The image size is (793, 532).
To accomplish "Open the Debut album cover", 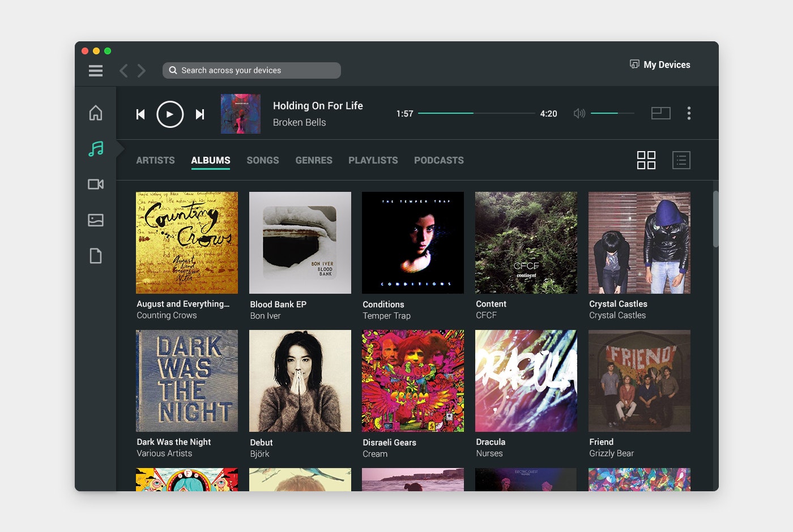I will coord(300,381).
